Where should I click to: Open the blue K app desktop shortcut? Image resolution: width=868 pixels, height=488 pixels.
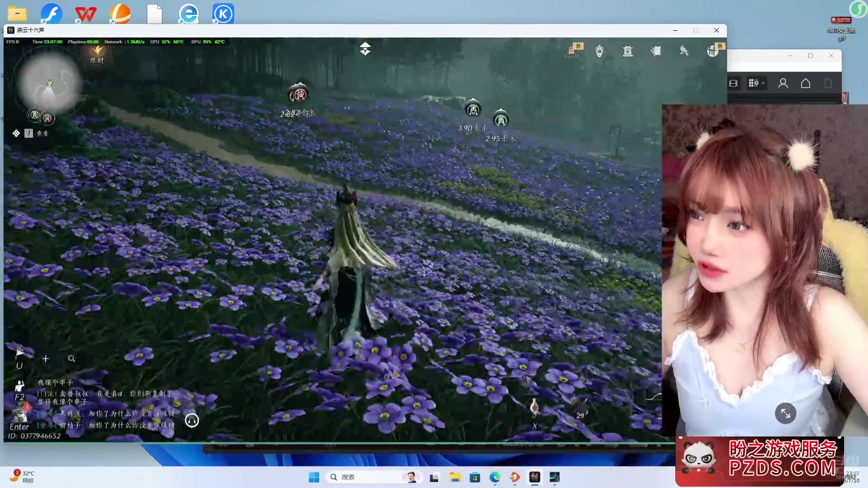(223, 14)
